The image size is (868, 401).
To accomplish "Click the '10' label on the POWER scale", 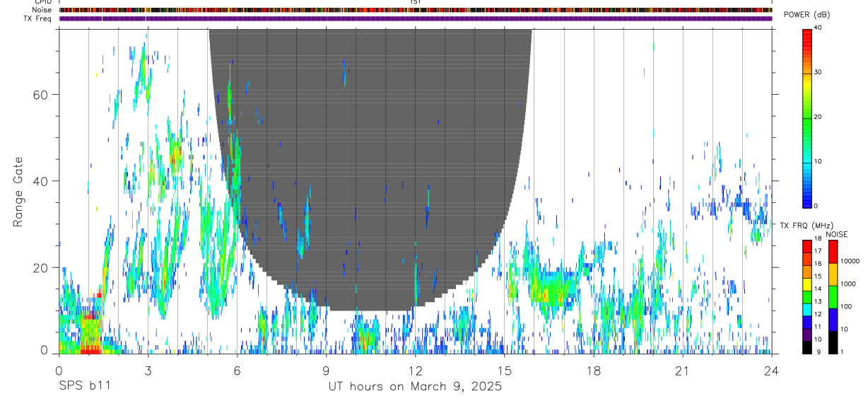I will (x=818, y=161).
